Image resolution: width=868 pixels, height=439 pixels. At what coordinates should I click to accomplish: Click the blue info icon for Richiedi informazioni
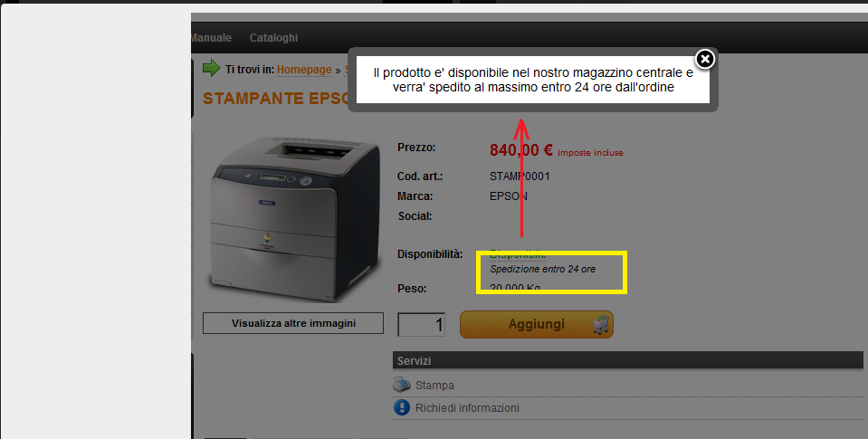(401, 407)
